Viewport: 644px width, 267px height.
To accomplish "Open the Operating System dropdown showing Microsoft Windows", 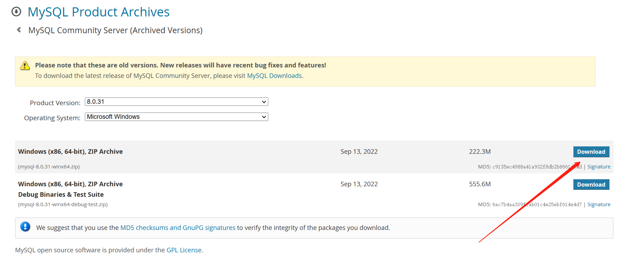I will pyautogui.click(x=176, y=117).
